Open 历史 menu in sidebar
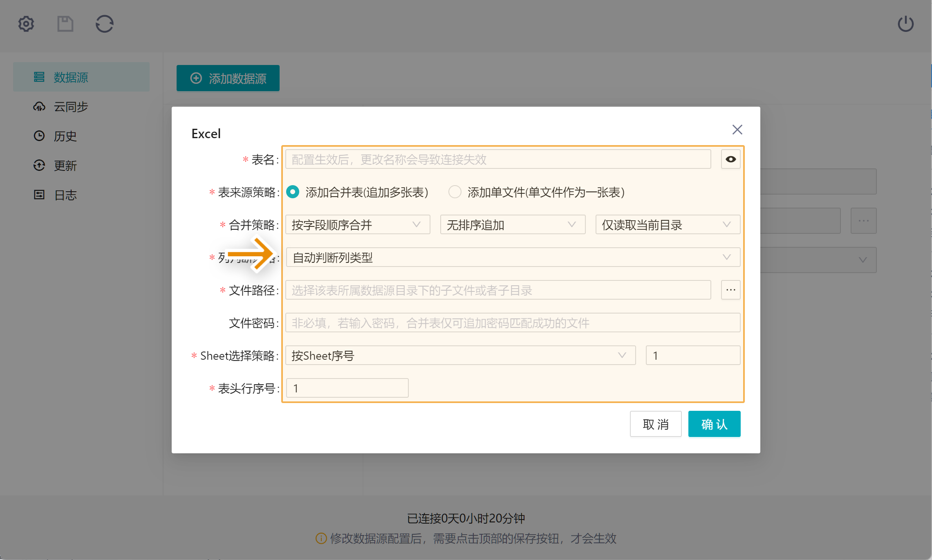This screenshot has width=932, height=560. pyautogui.click(x=65, y=136)
